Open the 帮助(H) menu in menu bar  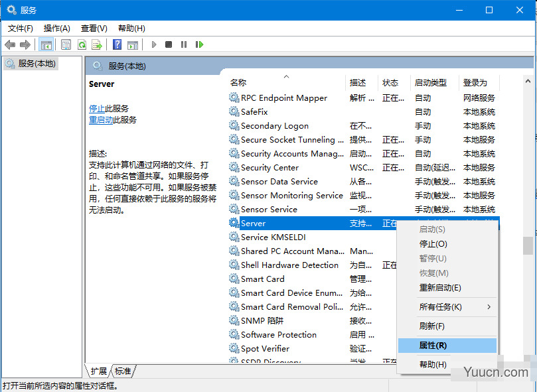click(131, 29)
